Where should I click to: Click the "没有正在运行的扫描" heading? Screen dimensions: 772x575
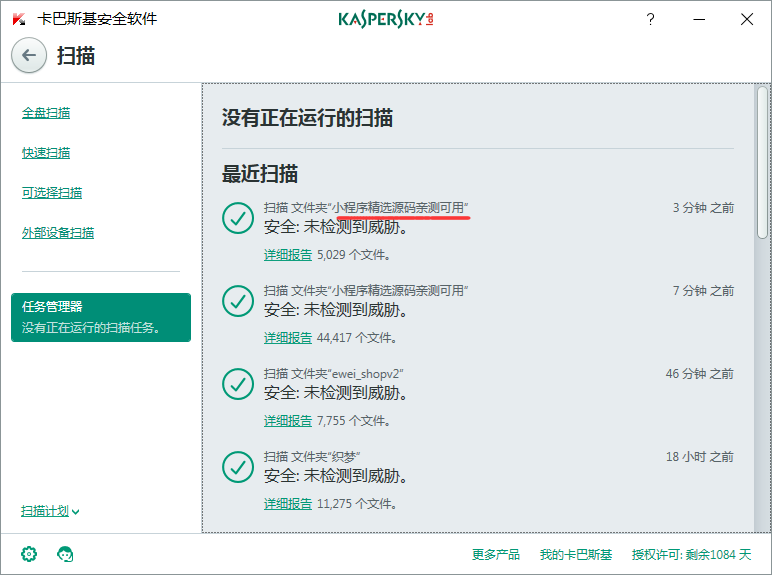307,118
